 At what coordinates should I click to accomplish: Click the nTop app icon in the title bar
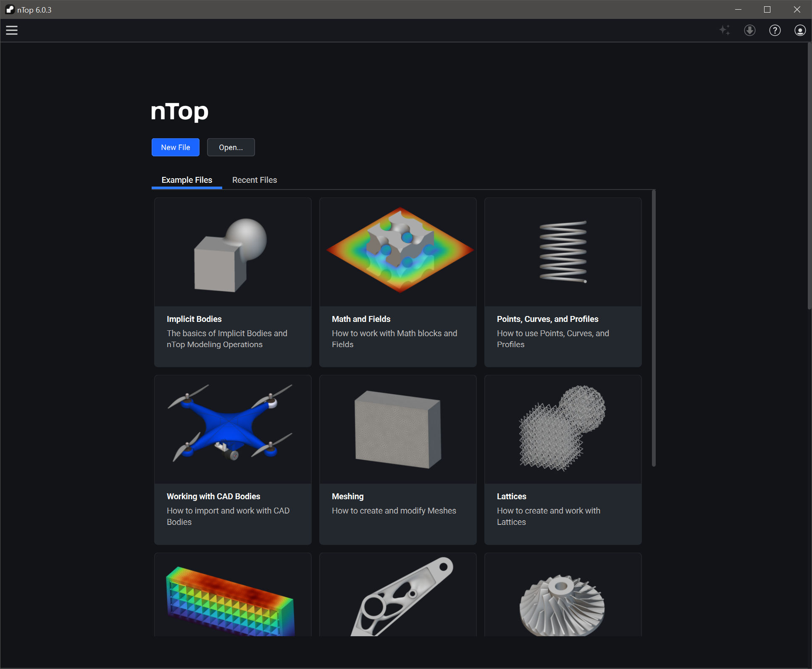(x=10, y=10)
